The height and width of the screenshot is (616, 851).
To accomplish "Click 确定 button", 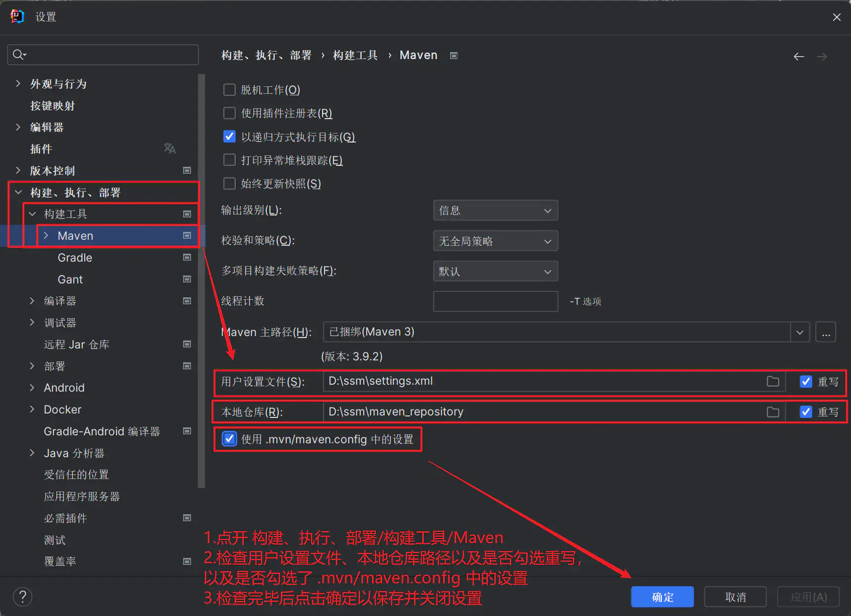I will click(662, 597).
